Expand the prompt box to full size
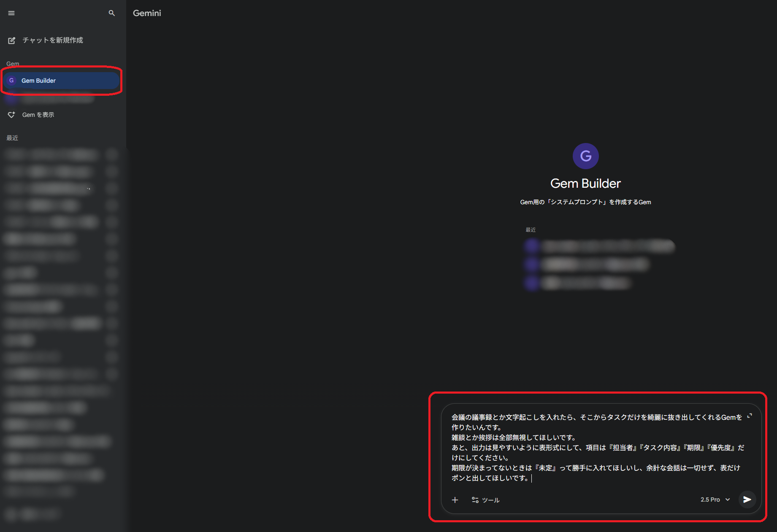777x532 pixels. [x=750, y=416]
